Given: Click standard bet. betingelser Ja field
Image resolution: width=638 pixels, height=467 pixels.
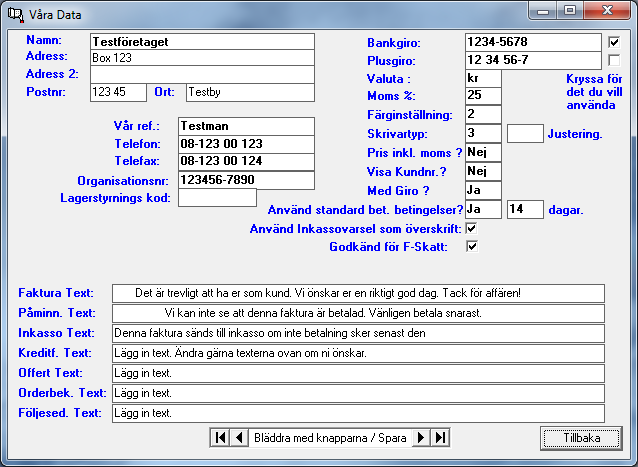Looking at the screenshot, I should (x=483, y=209).
